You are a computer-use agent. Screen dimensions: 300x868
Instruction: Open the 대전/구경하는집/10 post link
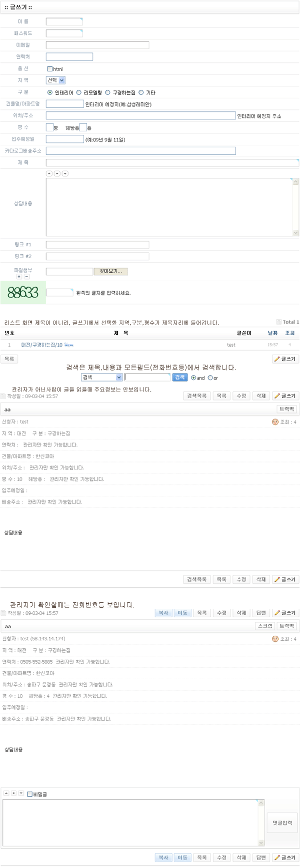pos(42,345)
